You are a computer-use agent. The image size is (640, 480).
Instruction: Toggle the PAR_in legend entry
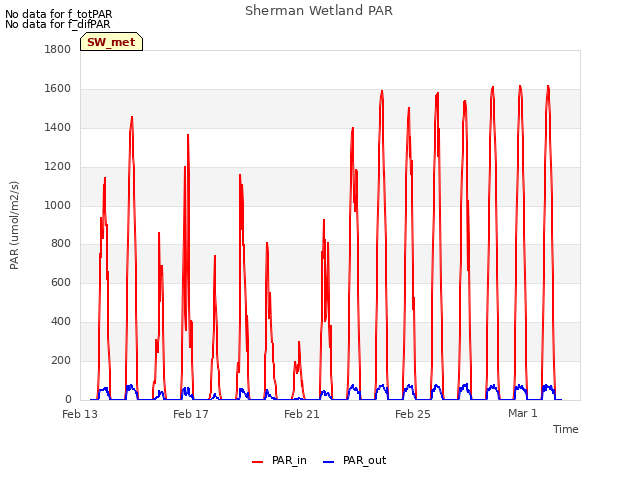pos(279,460)
